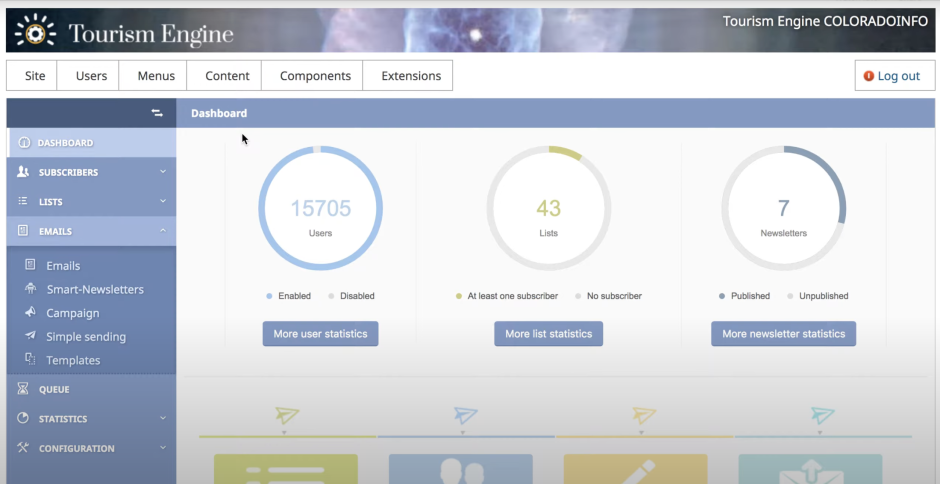Screen dimensions: 940x484
Task: Open the Components menu
Action: (315, 76)
